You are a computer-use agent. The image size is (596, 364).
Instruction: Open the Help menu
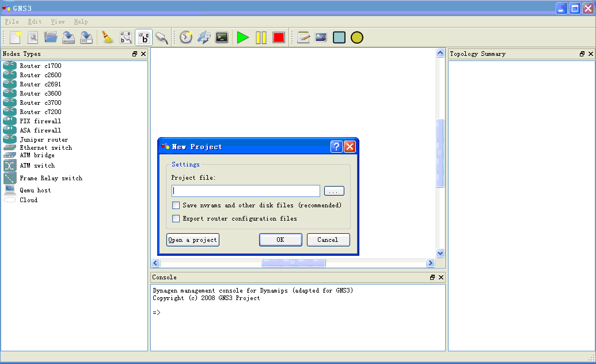coord(81,22)
